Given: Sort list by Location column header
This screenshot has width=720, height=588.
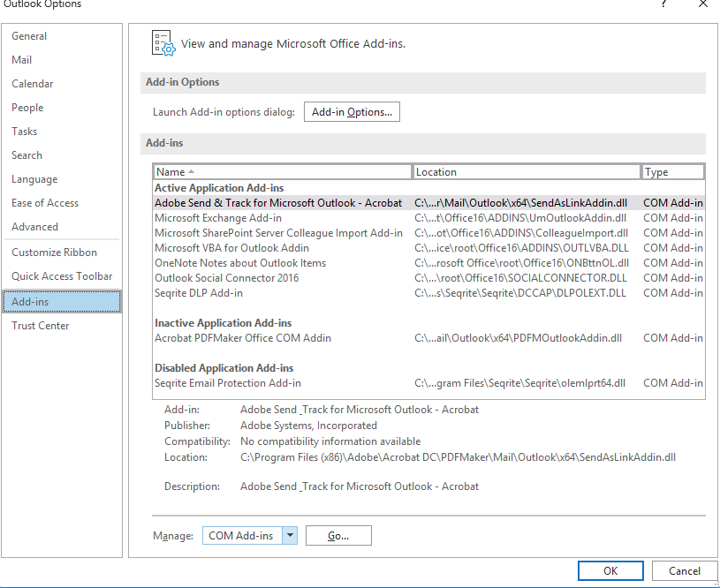Looking at the screenshot, I should pyautogui.click(x=527, y=172).
